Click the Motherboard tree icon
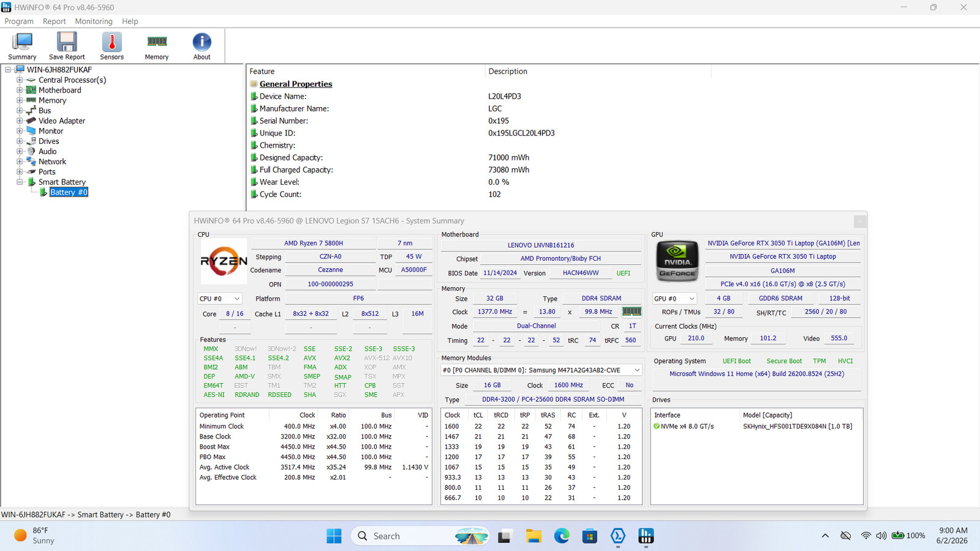The width and height of the screenshot is (980, 551). coord(31,90)
